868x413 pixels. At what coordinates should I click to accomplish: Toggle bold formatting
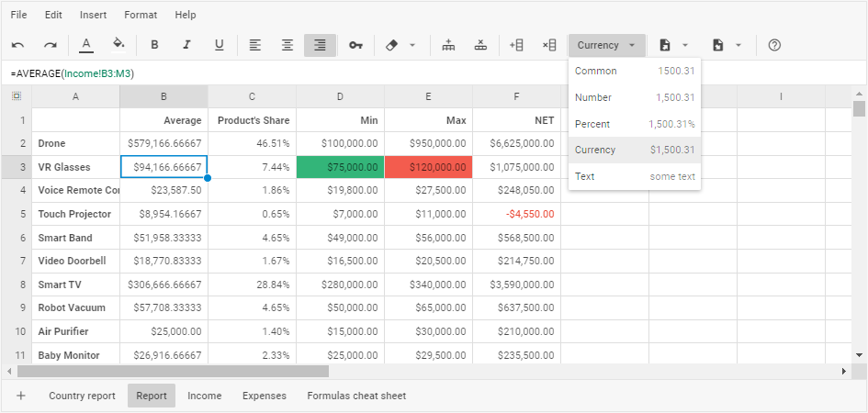(x=154, y=45)
